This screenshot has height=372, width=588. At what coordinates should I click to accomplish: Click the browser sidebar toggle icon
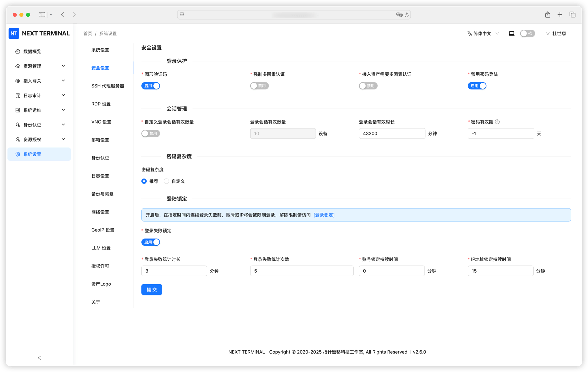pos(42,15)
